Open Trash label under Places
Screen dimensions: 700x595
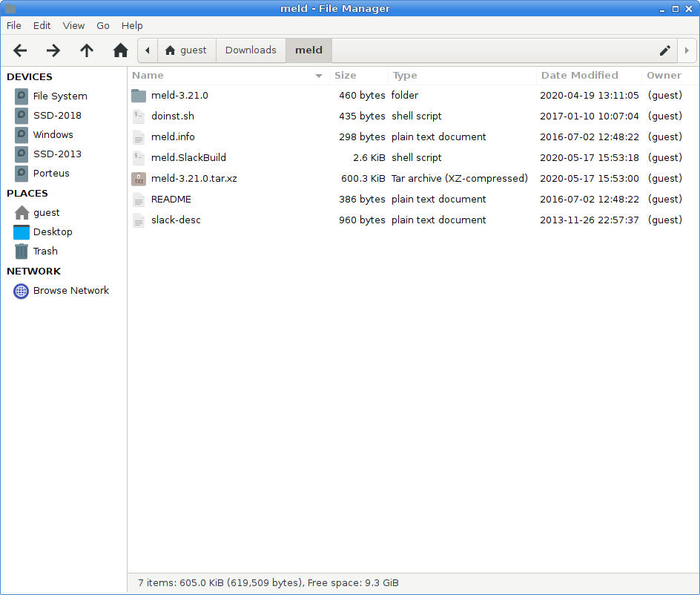click(x=45, y=251)
